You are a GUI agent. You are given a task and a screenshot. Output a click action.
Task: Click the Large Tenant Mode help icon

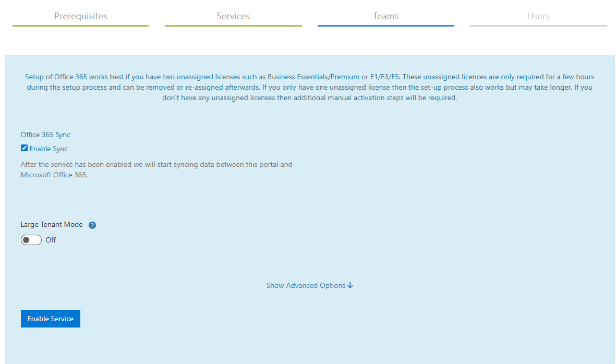pos(92,225)
